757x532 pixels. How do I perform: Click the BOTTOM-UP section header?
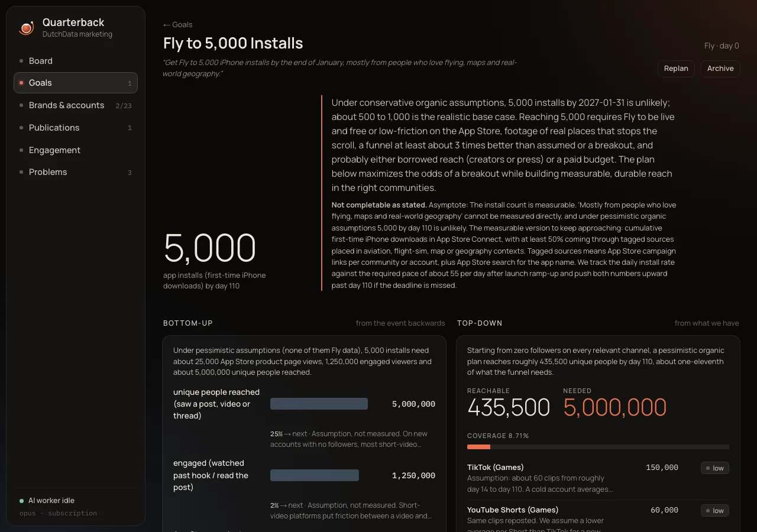188,323
